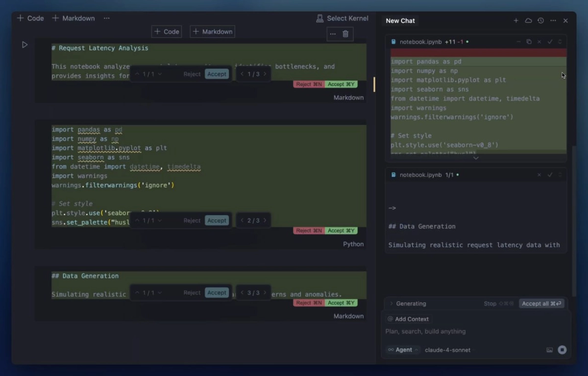Viewport: 588px width, 376px height.
Task: Click Reject ⌘N under the Python imports cell
Action: pyautogui.click(x=309, y=231)
